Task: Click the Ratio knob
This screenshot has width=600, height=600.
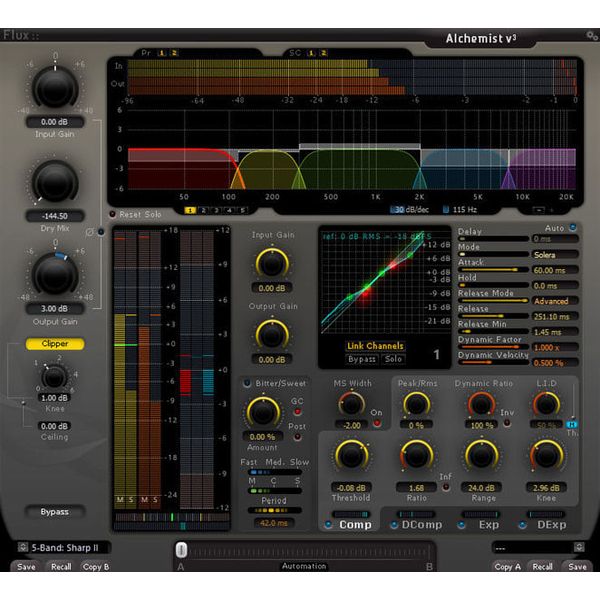Action: (416, 455)
